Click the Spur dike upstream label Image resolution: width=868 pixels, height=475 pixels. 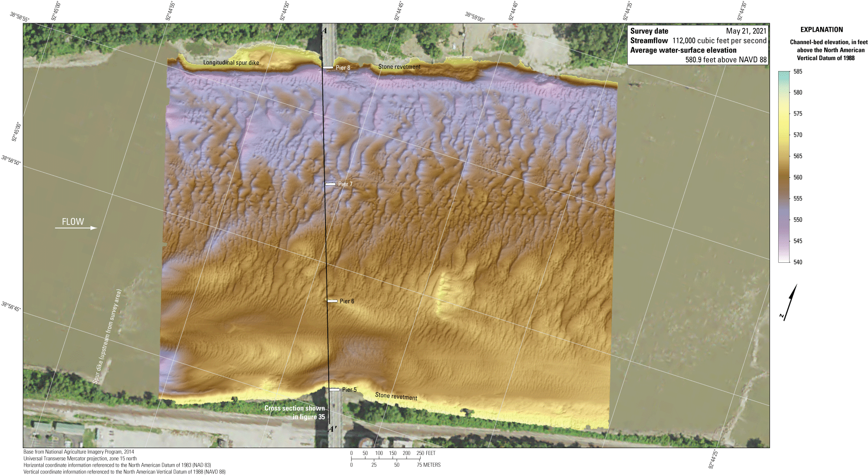coord(108,337)
